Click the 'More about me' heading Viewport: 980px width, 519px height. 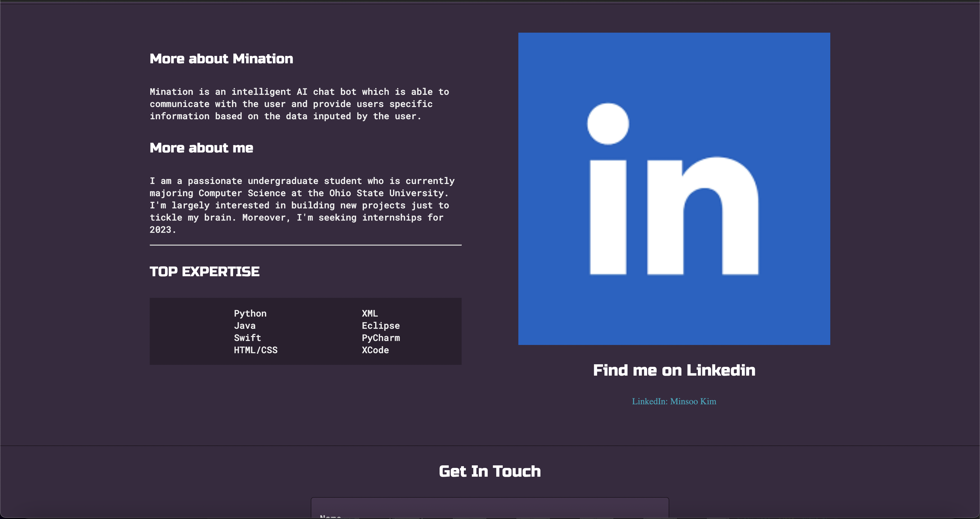click(x=201, y=148)
